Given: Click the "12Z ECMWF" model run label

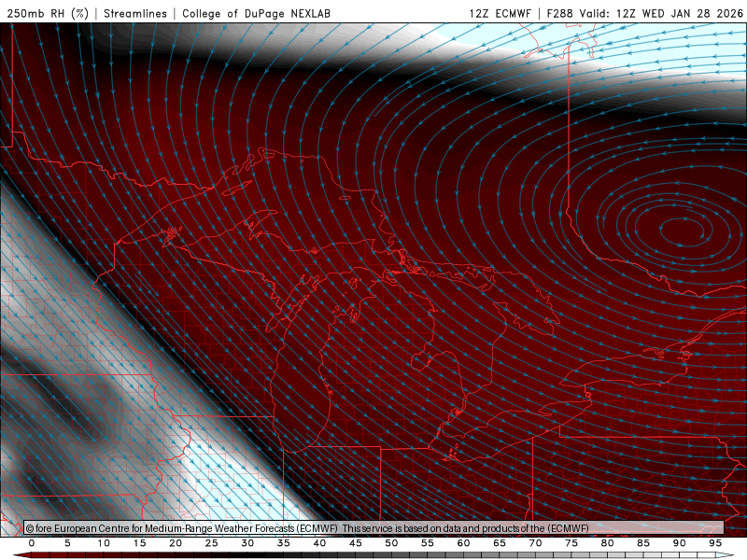Looking at the screenshot, I should 500,13.
